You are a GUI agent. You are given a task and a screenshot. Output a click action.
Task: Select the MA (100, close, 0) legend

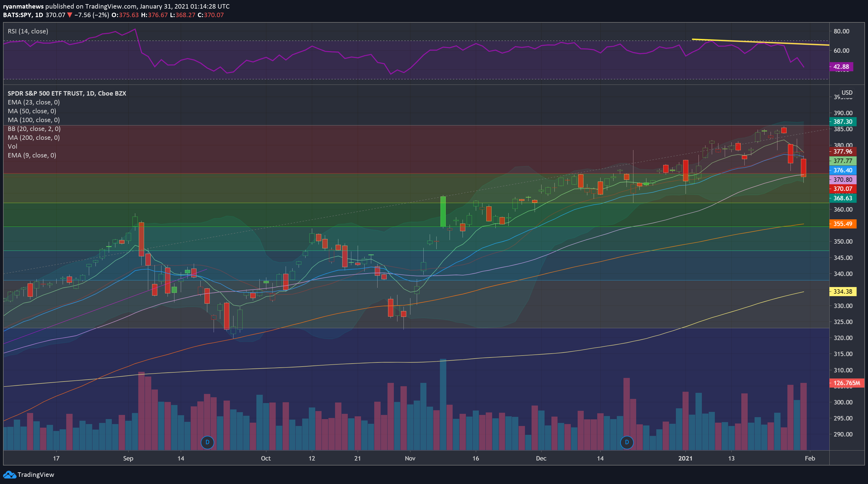(x=34, y=120)
